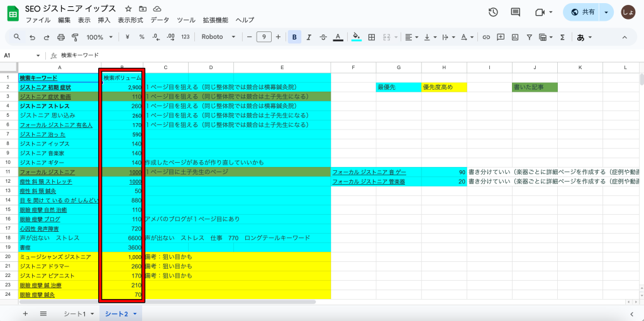Image resolution: width=644 pixels, height=321 pixels.
Task: Switch to the シート1 tab
Action: [78, 313]
